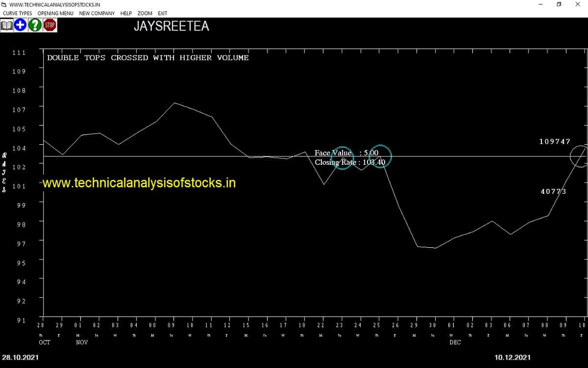The image size is (588, 368).
Task: Click the second teal double-top circle marker
Action: [380, 156]
